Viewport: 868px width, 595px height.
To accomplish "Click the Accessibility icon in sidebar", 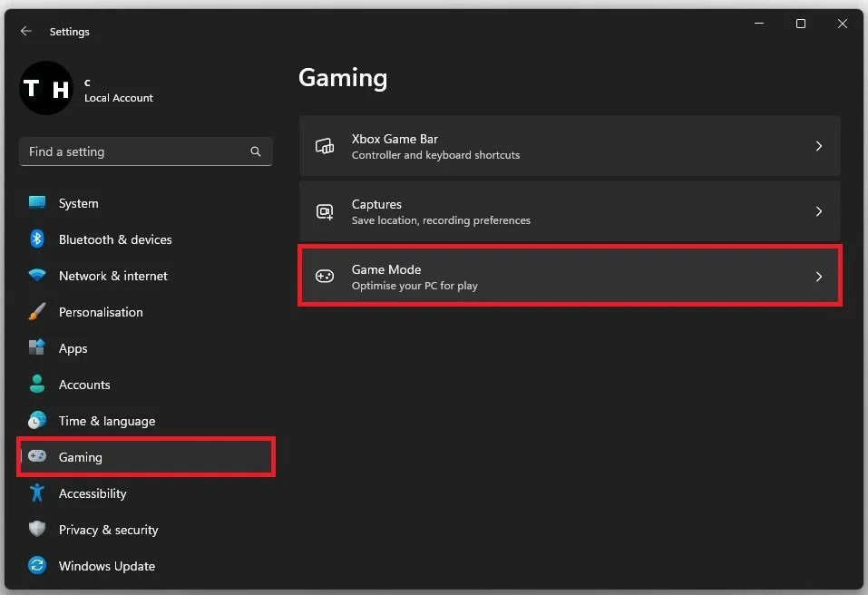I will click(x=36, y=493).
